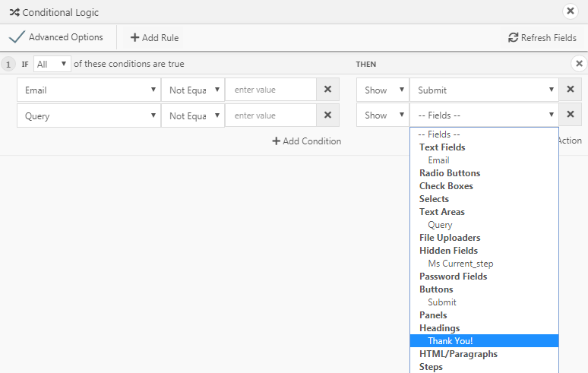Viewport: 588px width, 373px height.
Task: Open the All conditions dropdown
Action: pyautogui.click(x=52, y=64)
